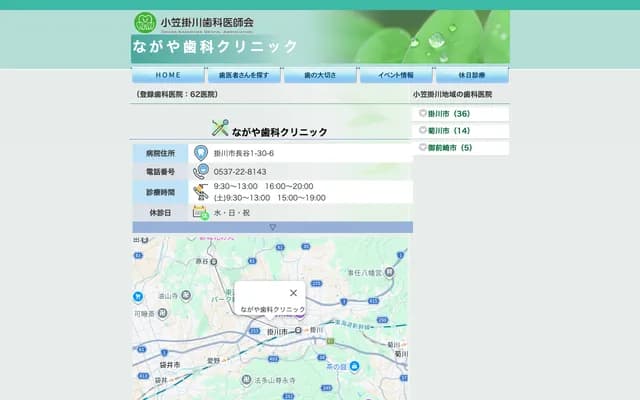This screenshot has height=400, width=640.
Task: Click the 菊川市 (14) area link
Action: 449,131
